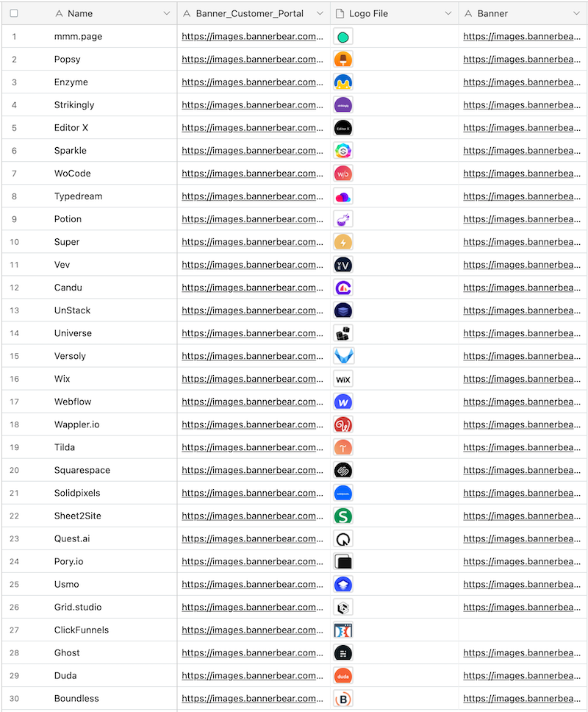The width and height of the screenshot is (588, 712).
Task: Open the Duda logo thumbnail
Action: [343, 675]
